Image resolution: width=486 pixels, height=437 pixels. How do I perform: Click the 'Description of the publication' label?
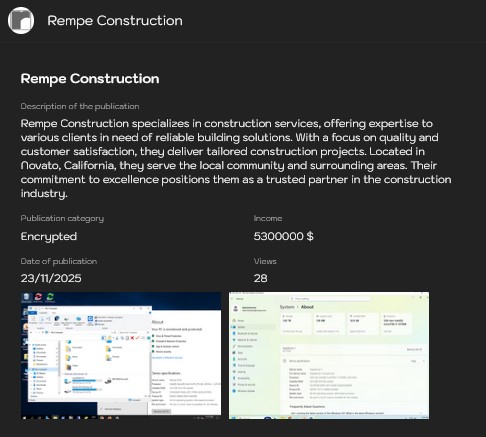click(80, 106)
